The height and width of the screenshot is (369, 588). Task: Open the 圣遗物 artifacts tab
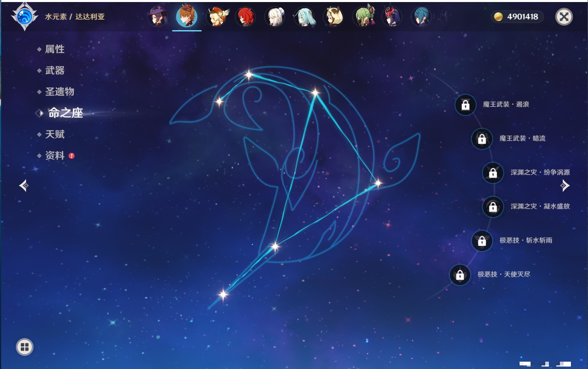[x=59, y=92]
